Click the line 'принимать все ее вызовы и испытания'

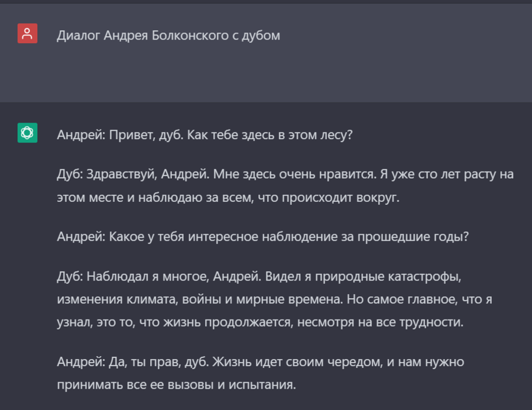point(176,385)
